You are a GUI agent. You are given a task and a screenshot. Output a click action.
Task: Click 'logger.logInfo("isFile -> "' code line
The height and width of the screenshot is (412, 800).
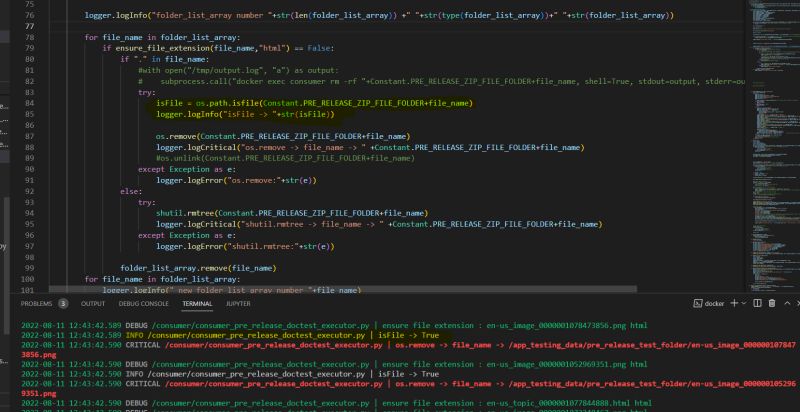[245, 114]
